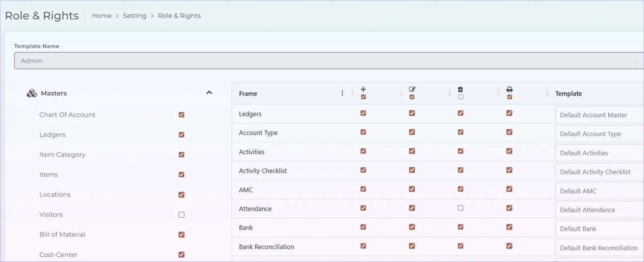
Task: Toggle header checkbox under print icon
Action: pyautogui.click(x=510, y=97)
